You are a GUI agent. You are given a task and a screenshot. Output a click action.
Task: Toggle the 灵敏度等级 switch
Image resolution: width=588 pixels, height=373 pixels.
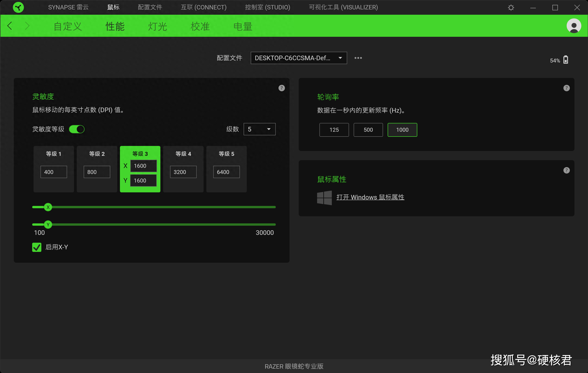tap(77, 129)
